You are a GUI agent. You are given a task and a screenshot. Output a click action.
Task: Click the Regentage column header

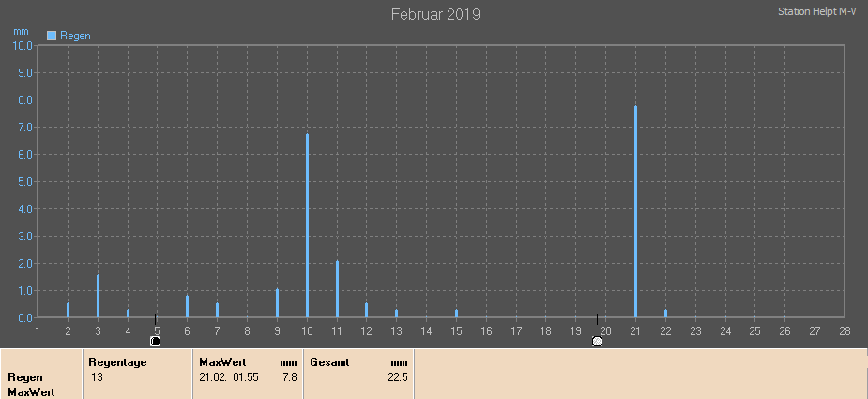pyautogui.click(x=117, y=363)
